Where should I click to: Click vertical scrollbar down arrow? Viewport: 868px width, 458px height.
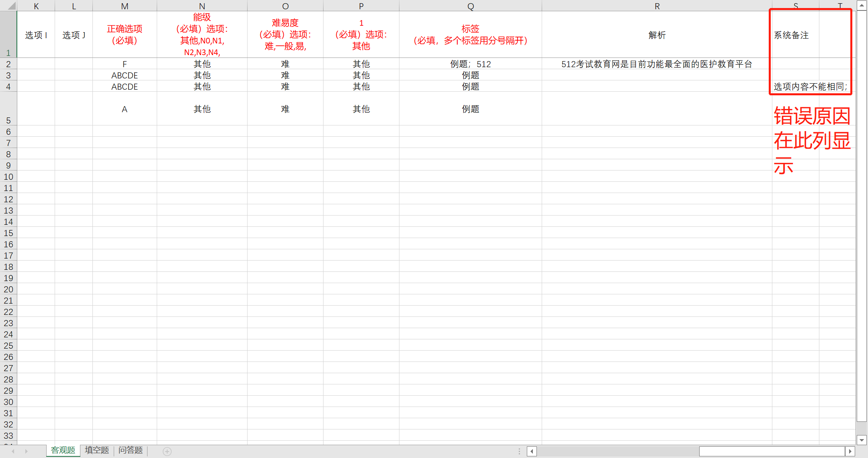click(x=862, y=440)
